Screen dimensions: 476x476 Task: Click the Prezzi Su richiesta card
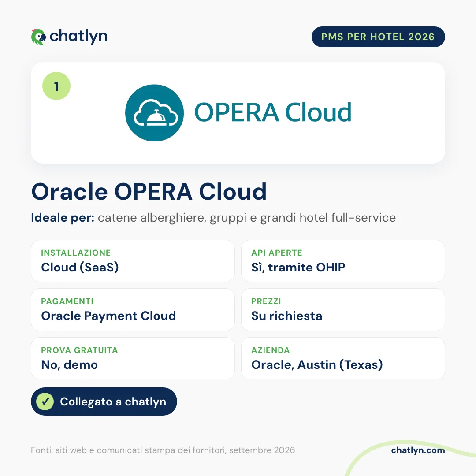click(x=343, y=310)
